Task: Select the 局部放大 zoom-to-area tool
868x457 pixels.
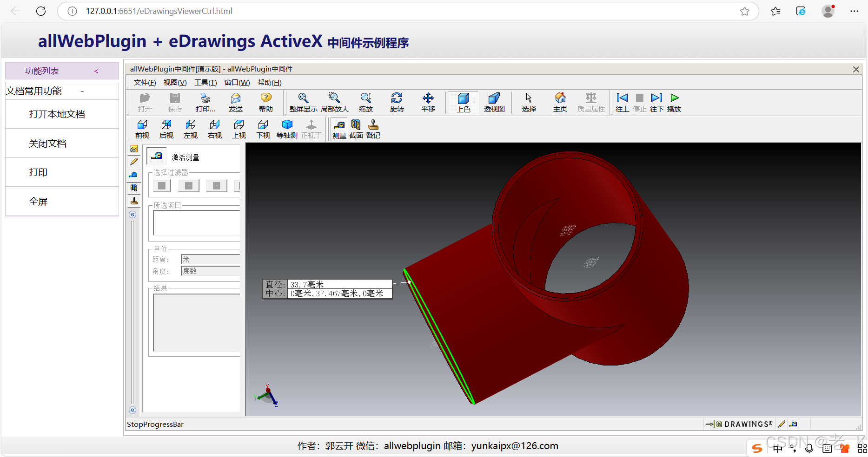Action: point(334,102)
